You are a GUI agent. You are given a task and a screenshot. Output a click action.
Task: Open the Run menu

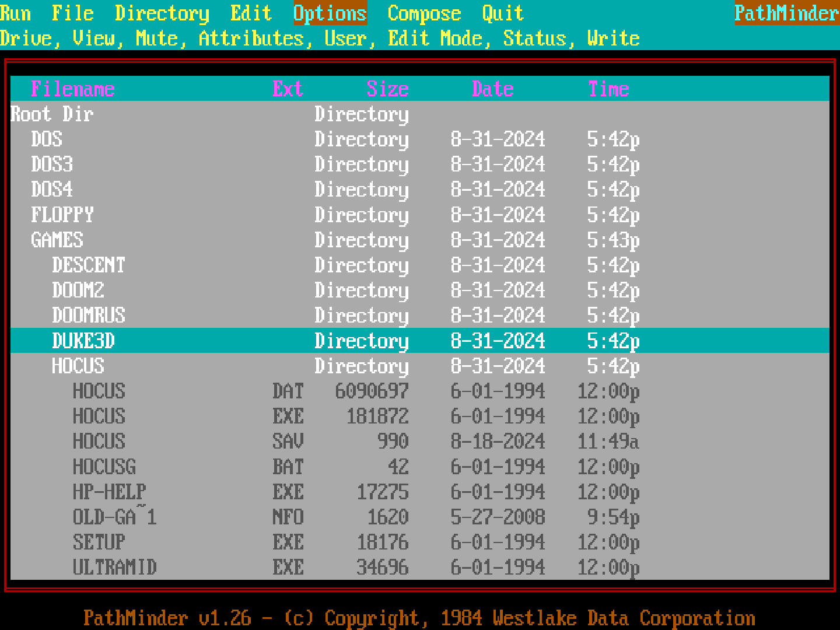16,13
